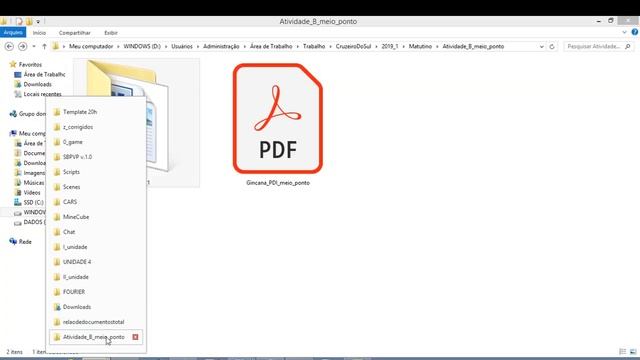Close Atividade_B_meio_ponto with the red X
The height and width of the screenshot is (360, 640).
[135, 337]
